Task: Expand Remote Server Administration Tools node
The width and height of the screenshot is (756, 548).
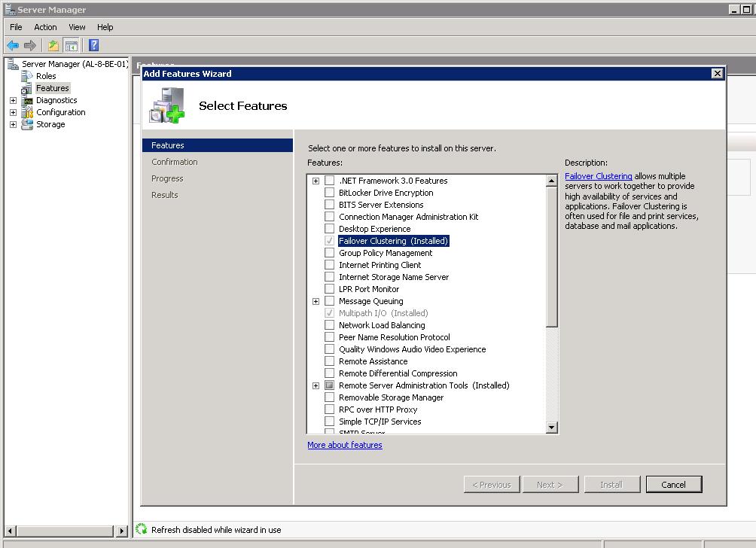Action: 316,385
